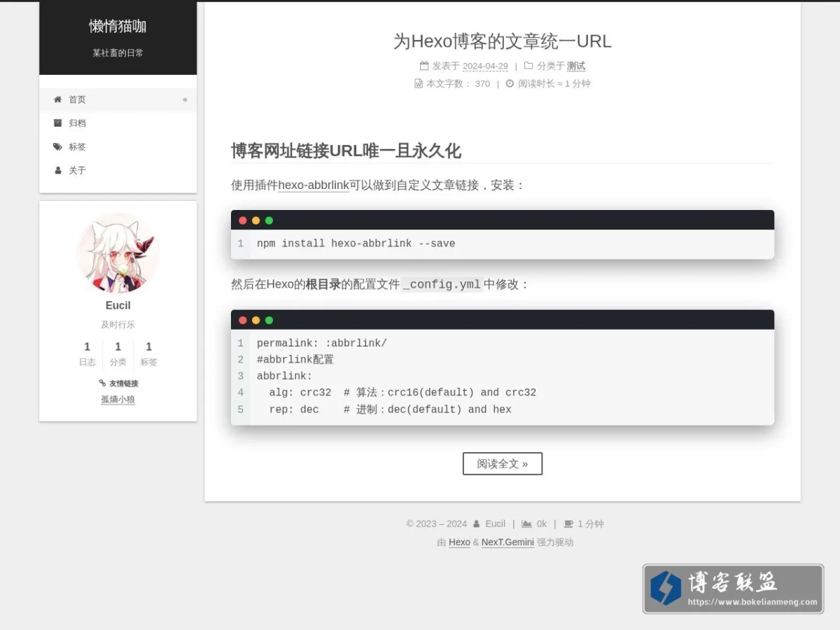This screenshot has height=630, width=840.
Task: Open the 日志 posts count link
Action: [87, 354]
